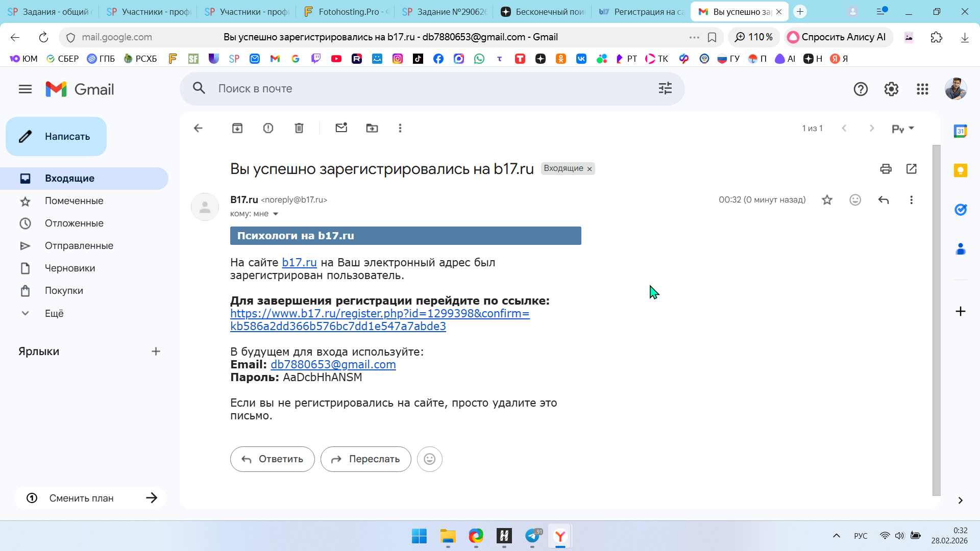The width and height of the screenshot is (980, 551).
Task: Open input language dropdown in toolbar
Action: tap(902, 129)
